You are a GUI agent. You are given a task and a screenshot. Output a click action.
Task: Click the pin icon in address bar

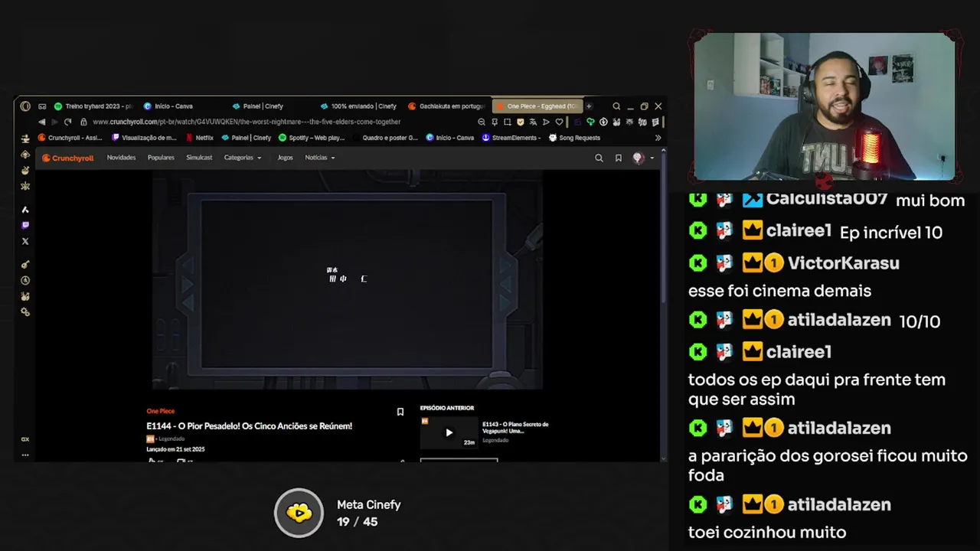[x=495, y=122]
